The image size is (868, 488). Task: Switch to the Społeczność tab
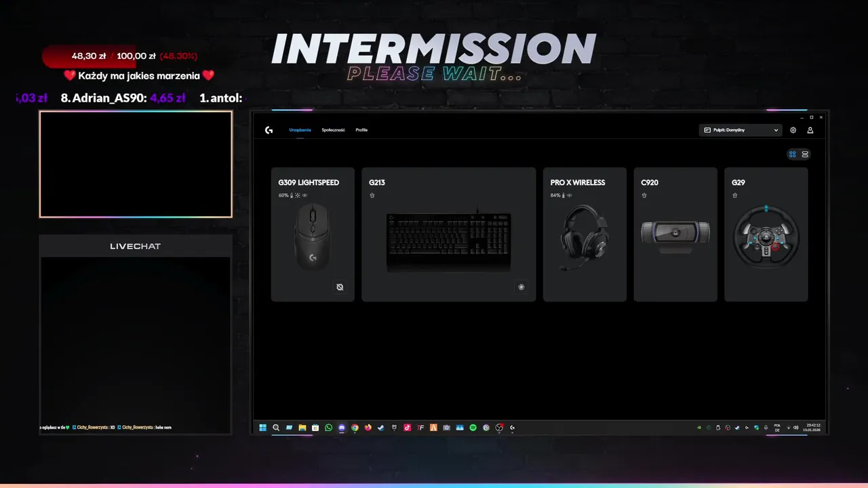point(333,130)
